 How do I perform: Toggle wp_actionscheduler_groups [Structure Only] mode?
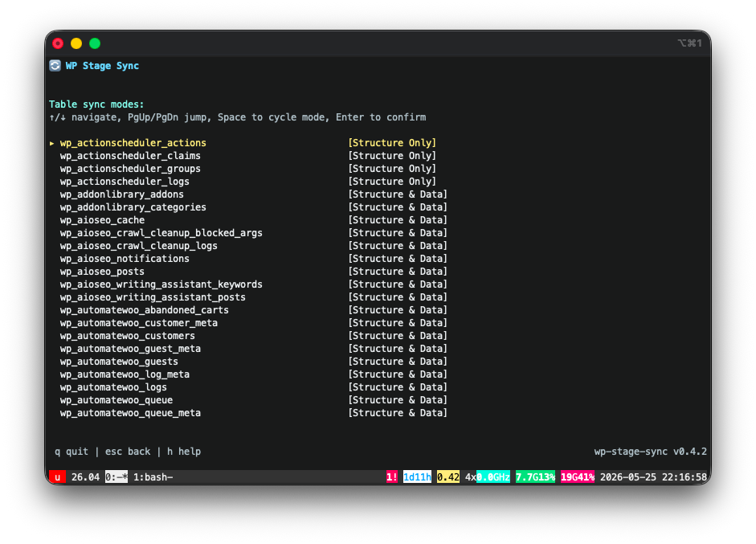(392, 169)
